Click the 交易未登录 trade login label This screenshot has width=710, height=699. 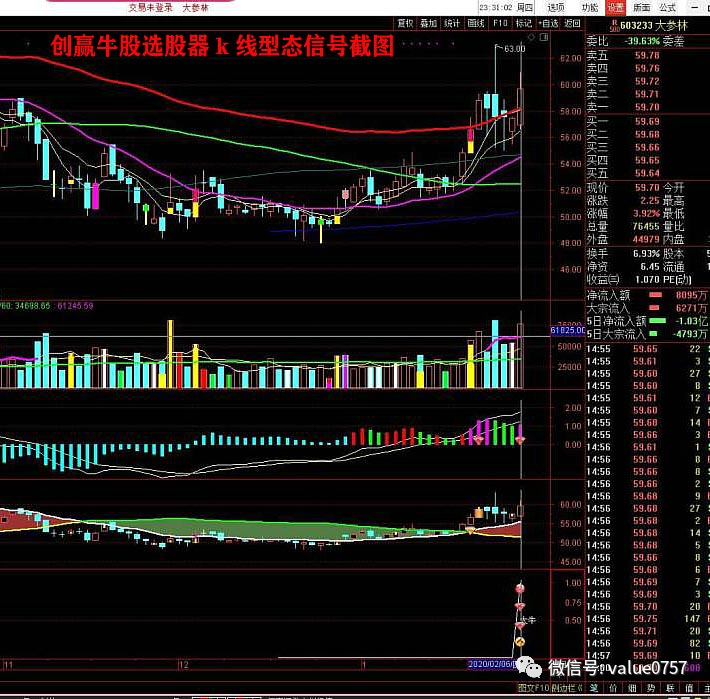pyautogui.click(x=150, y=7)
